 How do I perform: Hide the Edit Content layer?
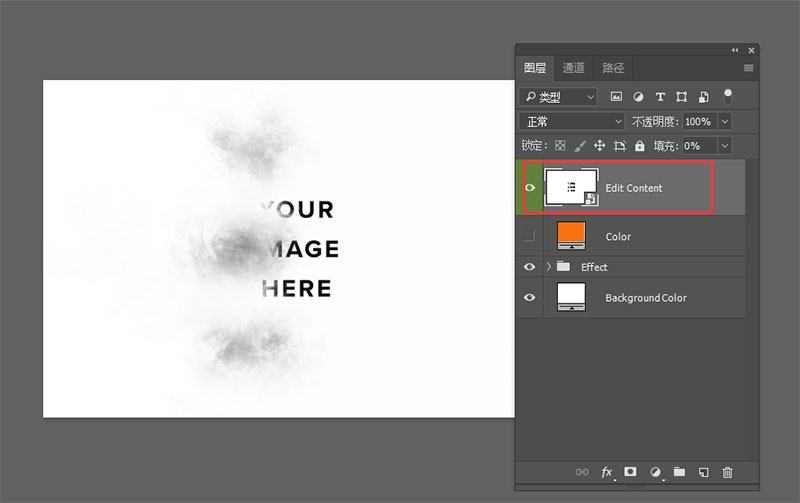click(x=530, y=188)
